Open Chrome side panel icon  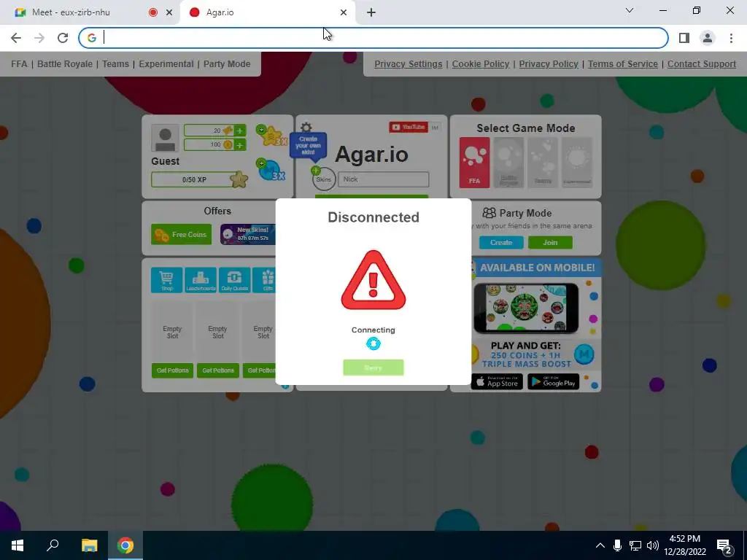[684, 38]
